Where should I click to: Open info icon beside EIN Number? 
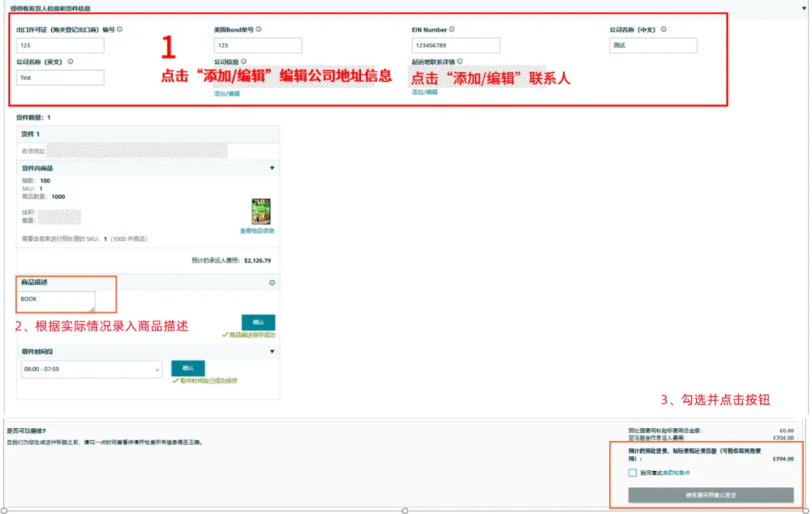point(452,29)
